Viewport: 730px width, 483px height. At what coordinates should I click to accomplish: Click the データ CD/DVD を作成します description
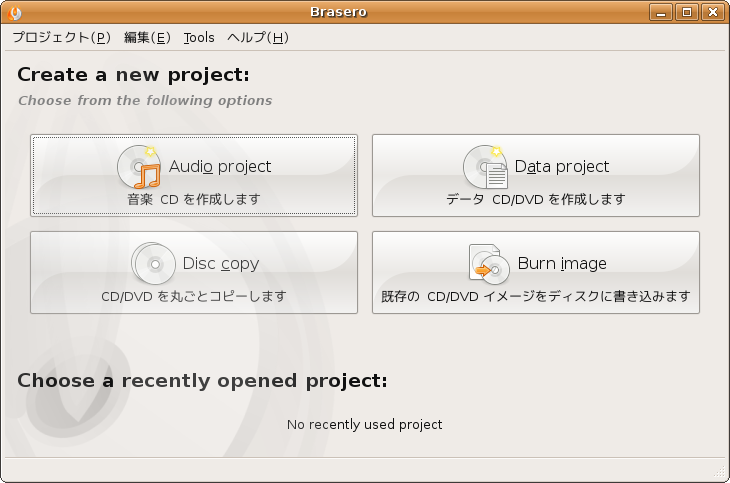pos(535,199)
